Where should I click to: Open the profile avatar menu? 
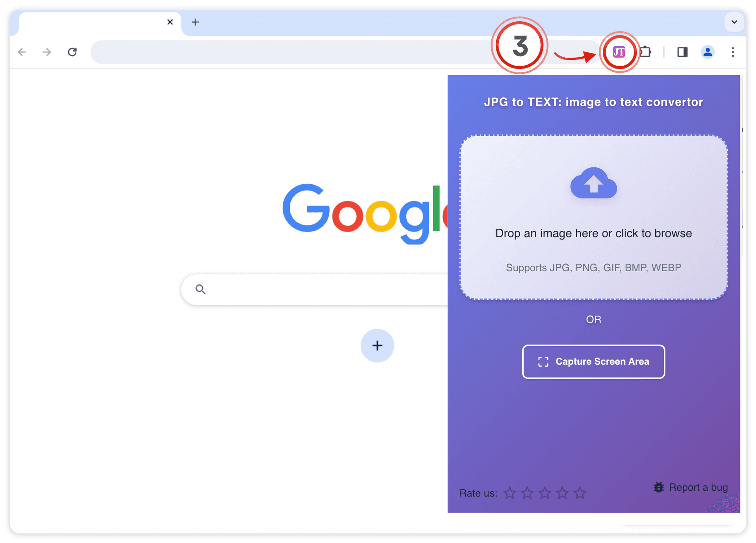(x=708, y=52)
